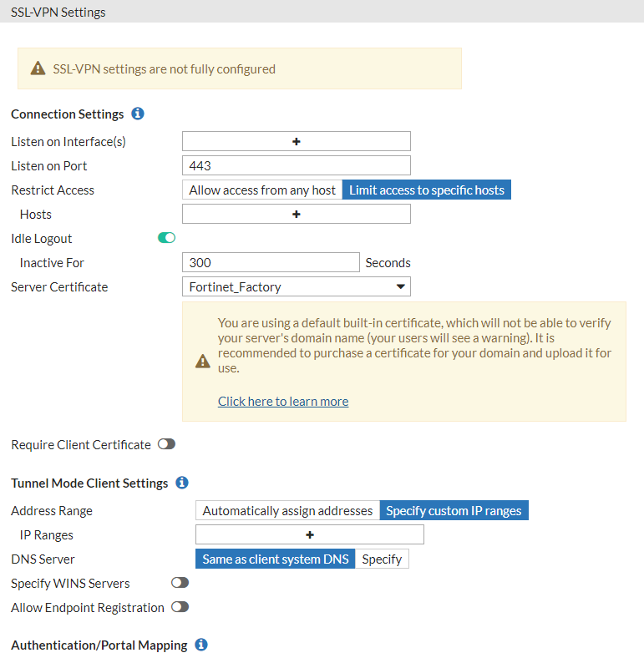
Task: Select Specify option for DNS Server
Action: pyautogui.click(x=382, y=559)
